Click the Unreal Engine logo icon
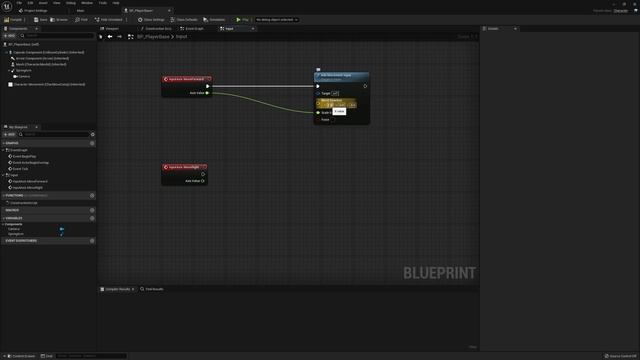The width and height of the screenshot is (640, 360). pyautogui.click(x=7, y=6)
